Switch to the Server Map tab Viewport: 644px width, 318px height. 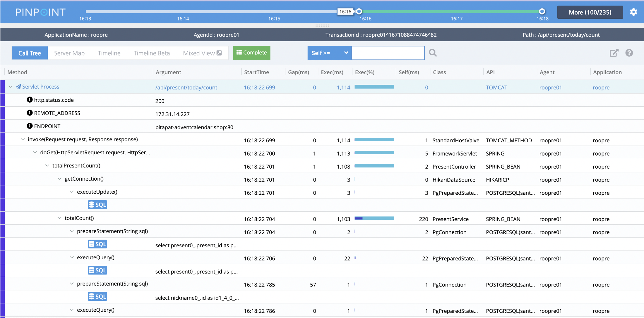69,53
